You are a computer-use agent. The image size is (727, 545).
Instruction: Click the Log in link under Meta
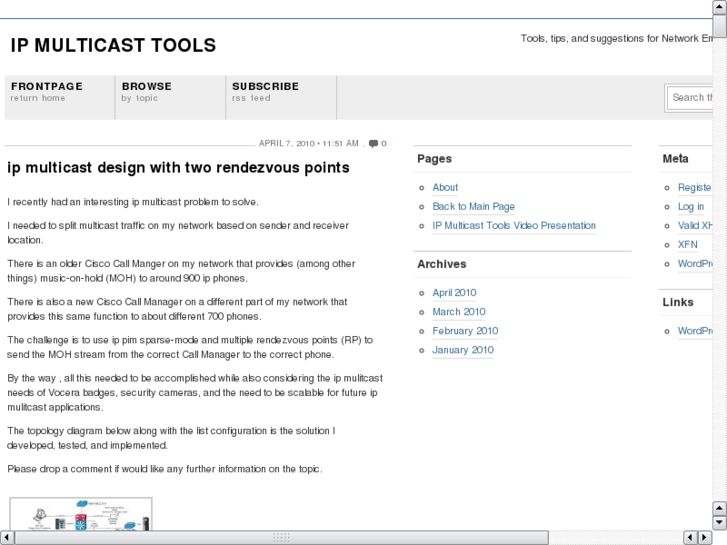tap(690, 206)
